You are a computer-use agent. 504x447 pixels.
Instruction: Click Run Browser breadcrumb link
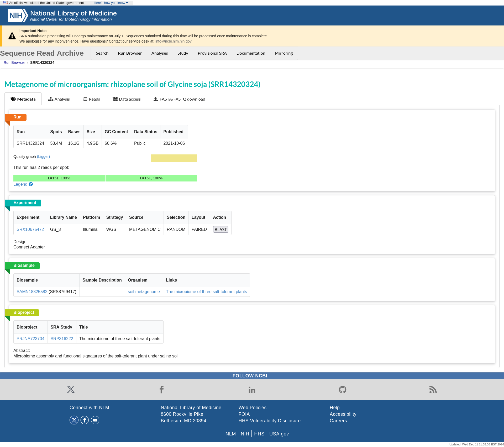(14, 63)
